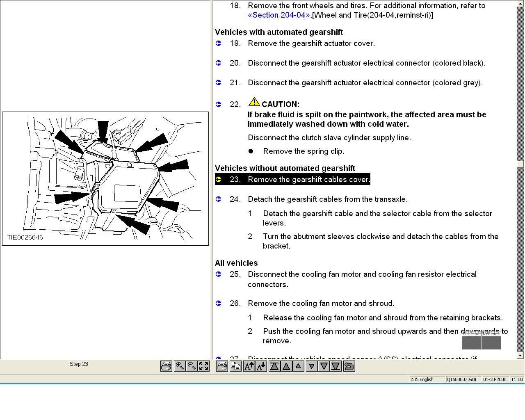The image size is (525, 420).
Task: Fit illustration to full view
Action: pos(203,366)
